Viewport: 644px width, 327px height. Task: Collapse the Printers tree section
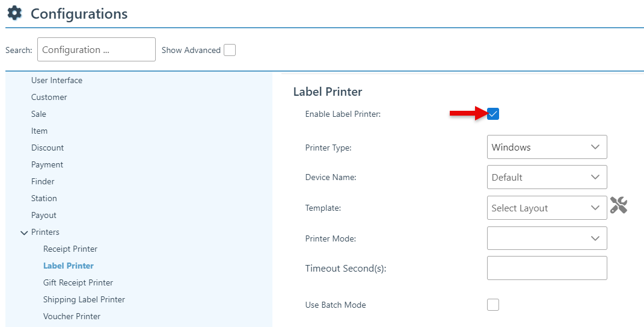(x=24, y=232)
